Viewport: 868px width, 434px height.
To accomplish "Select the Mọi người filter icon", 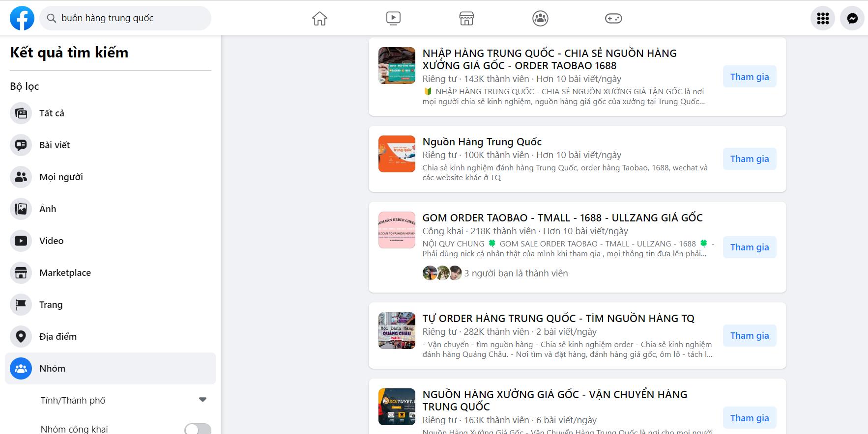I will 21,177.
